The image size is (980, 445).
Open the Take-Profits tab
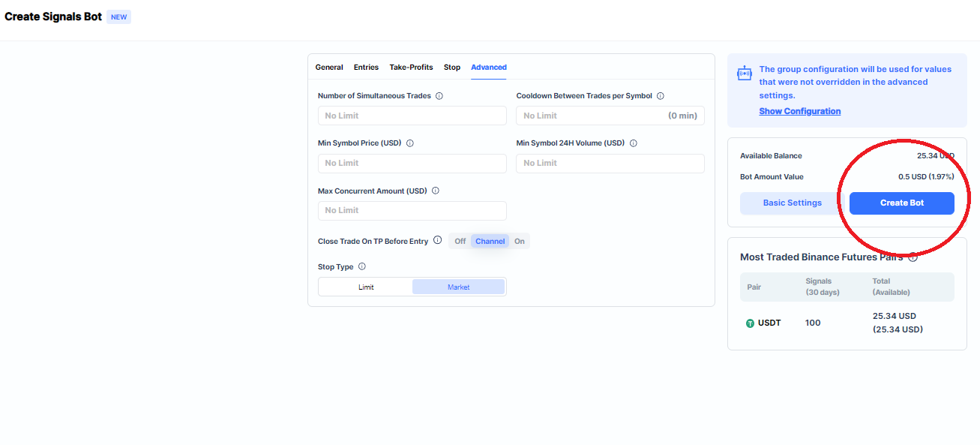[411, 68]
